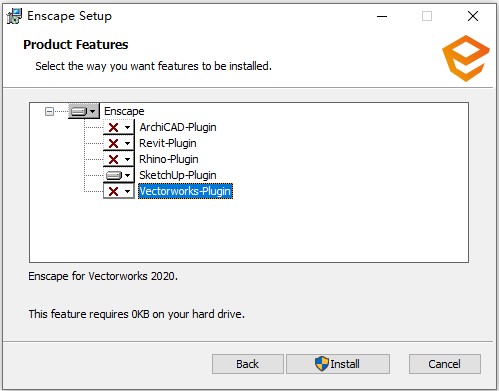
Task: Select the ArchiCAD-Plugin feature
Action: point(178,127)
